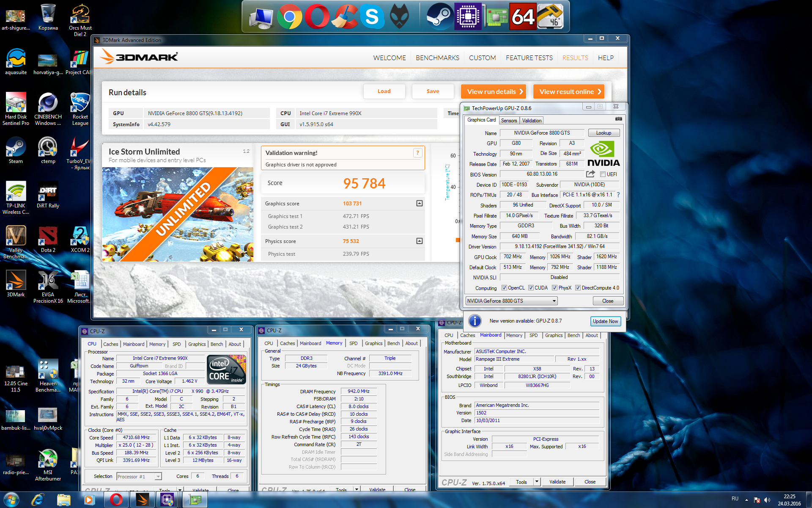
Task: Launch Opera from the top dock
Action: 317,17
